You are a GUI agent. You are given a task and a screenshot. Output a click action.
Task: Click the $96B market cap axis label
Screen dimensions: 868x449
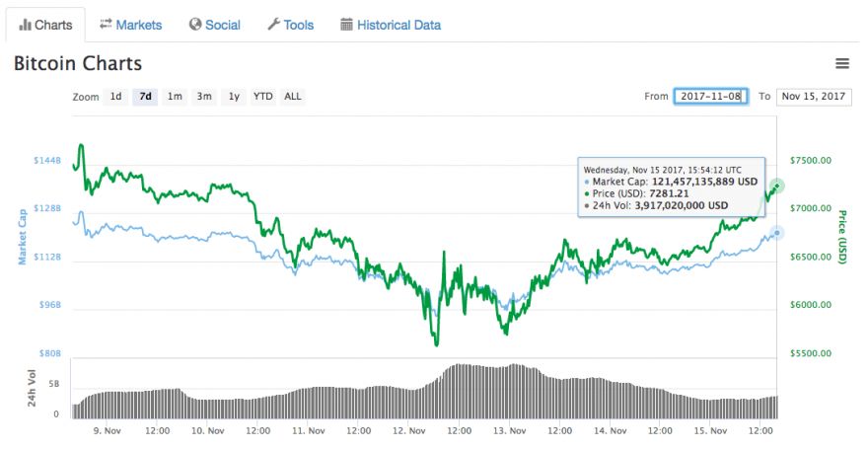coord(50,305)
